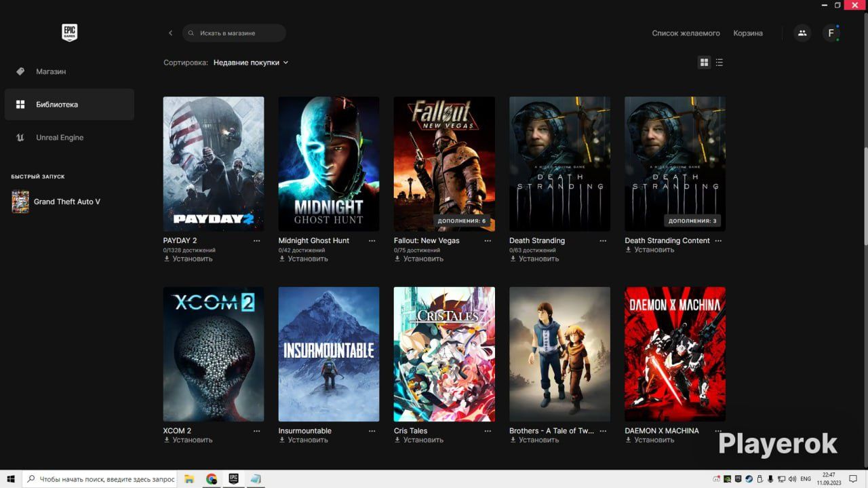
Task: Click the Дополнения: 6 badge on Fallout
Action: (462, 221)
